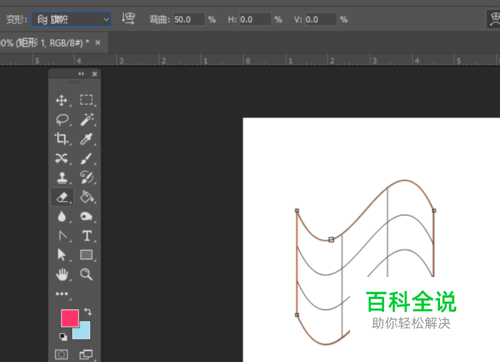
Task: Select the Content-Aware Move tool
Action: point(62,158)
